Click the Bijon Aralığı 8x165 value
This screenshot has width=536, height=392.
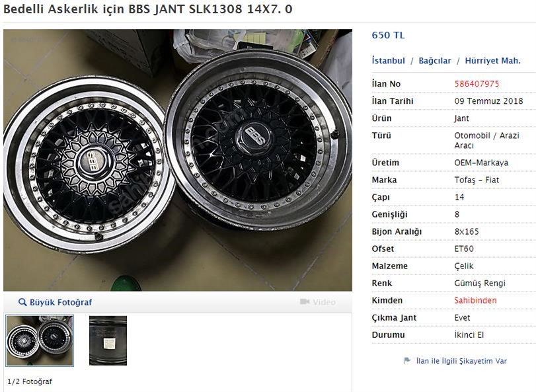(466, 231)
